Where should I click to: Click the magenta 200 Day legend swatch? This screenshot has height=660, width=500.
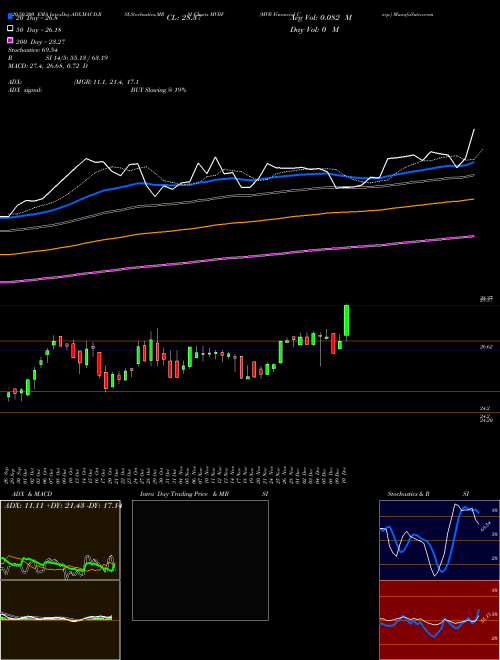pyautogui.click(x=10, y=41)
